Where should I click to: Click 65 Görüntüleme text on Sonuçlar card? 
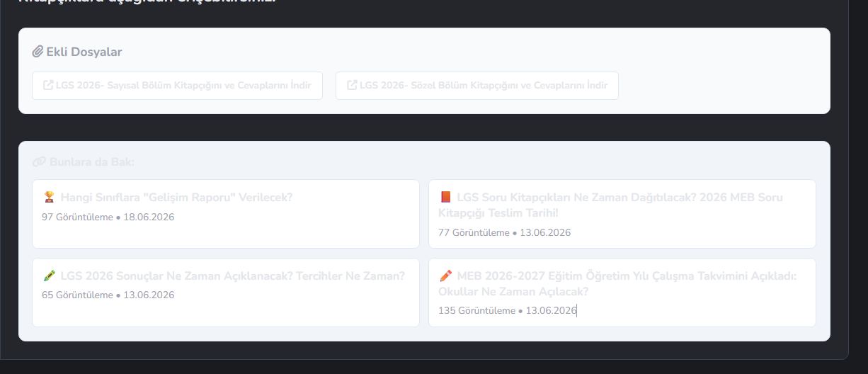tap(77, 295)
